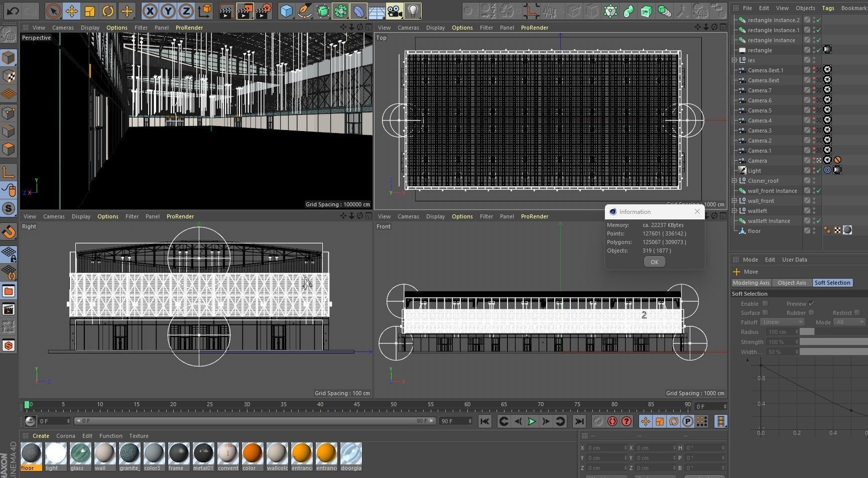Screen dimensions: 868x478
Task: Expand the ies group
Action: pos(734,60)
